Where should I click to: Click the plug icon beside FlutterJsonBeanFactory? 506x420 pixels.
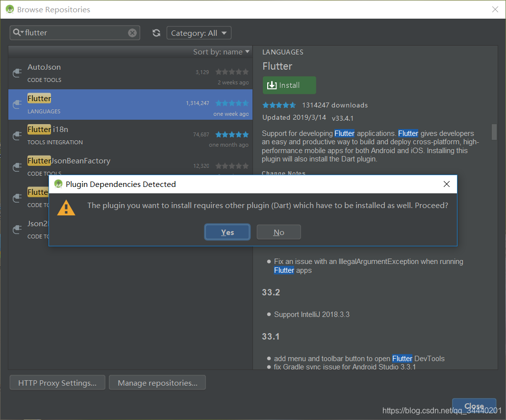(x=17, y=167)
